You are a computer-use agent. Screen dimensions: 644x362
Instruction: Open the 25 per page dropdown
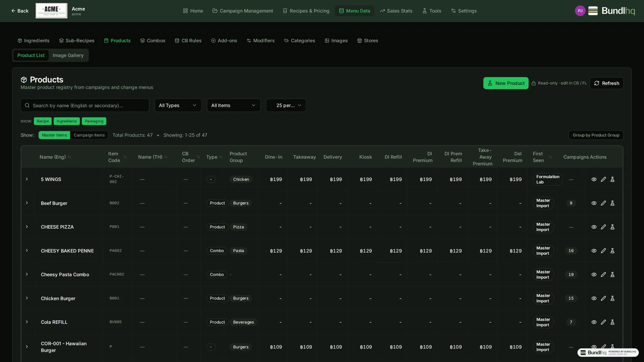tap(286, 105)
